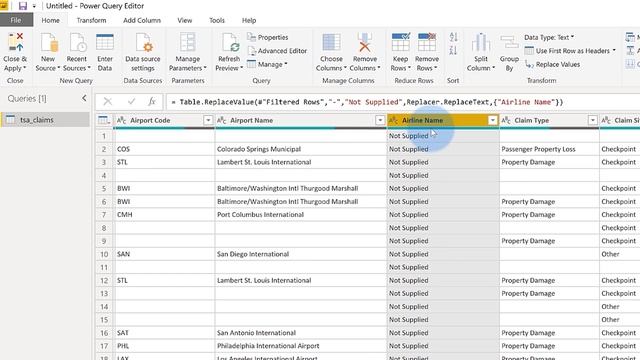Open the Manage query dropdown
The width and height of the screenshot is (640, 360).
coord(267,64)
